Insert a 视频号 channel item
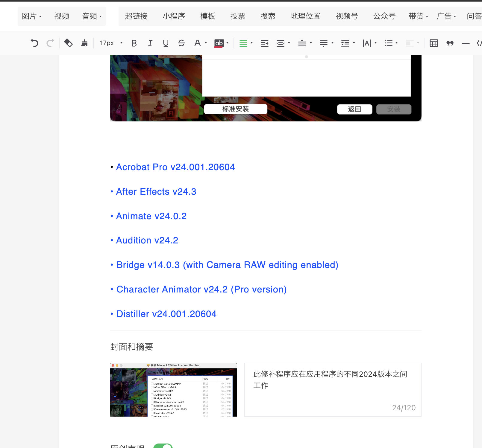Screen dimensions: 482x448 347,16
